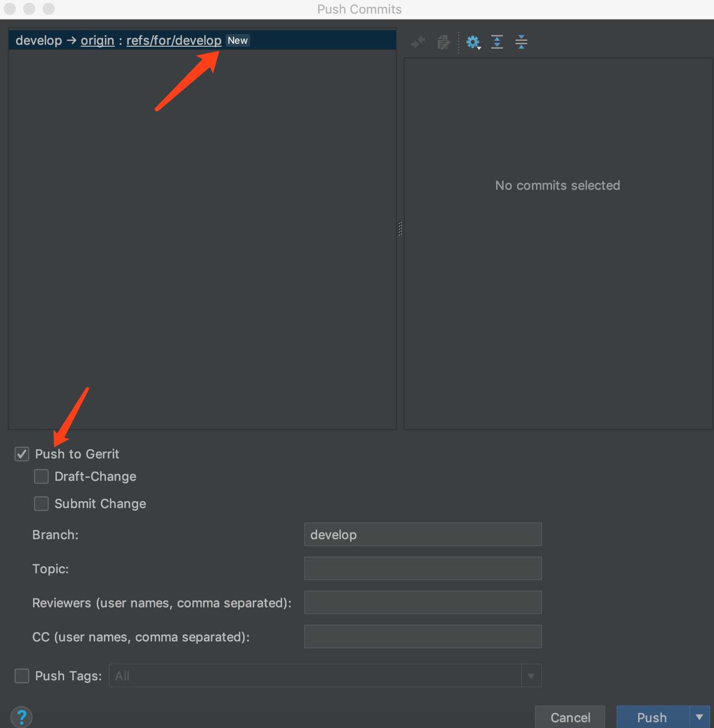Click the edit source/create patch icon
Image resolution: width=714 pixels, height=728 pixels.
[x=443, y=42]
